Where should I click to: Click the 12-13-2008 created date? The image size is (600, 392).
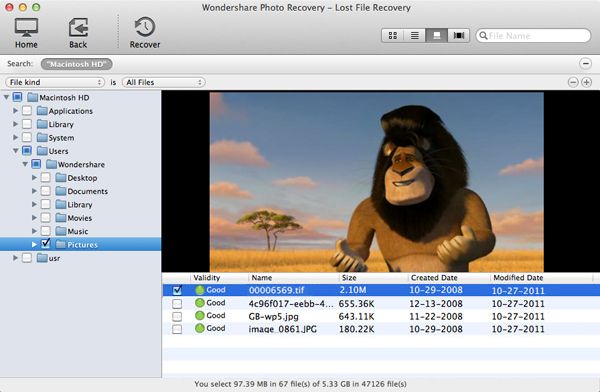(x=436, y=304)
